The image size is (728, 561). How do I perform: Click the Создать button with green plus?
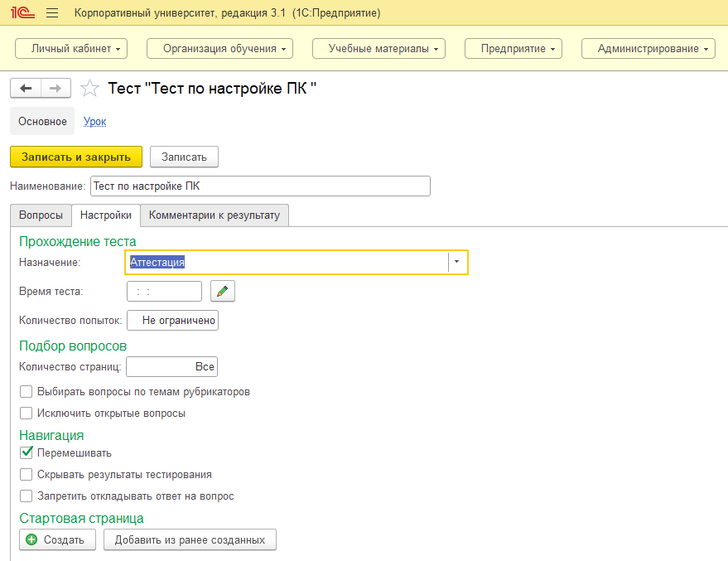coord(57,539)
